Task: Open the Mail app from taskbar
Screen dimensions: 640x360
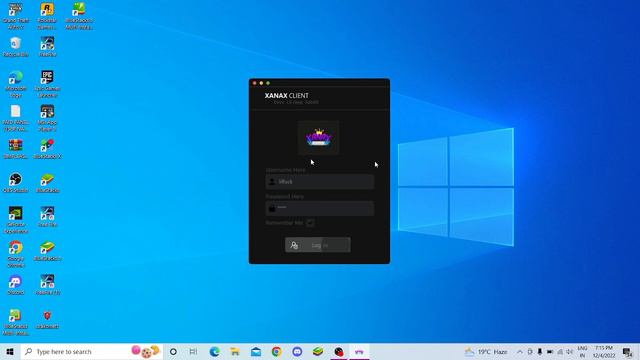Action: pyautogui.click(x=256, y=351)
